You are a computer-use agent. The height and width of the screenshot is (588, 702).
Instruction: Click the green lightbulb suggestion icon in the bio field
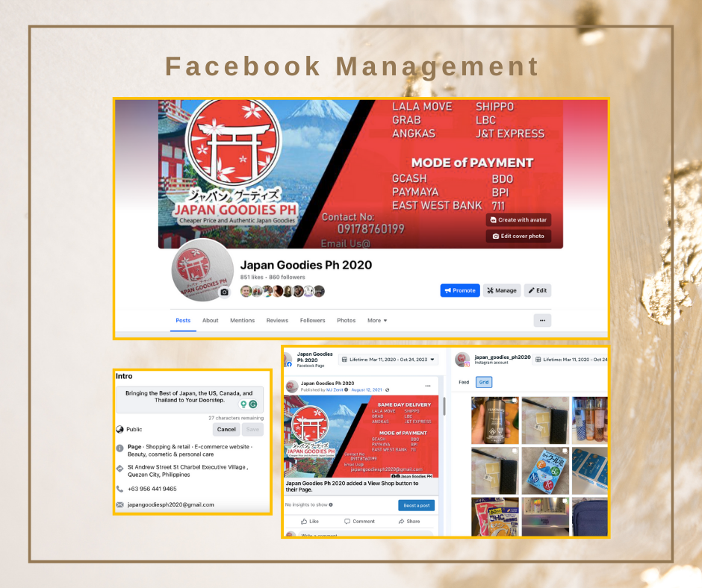tap(244, 404)
